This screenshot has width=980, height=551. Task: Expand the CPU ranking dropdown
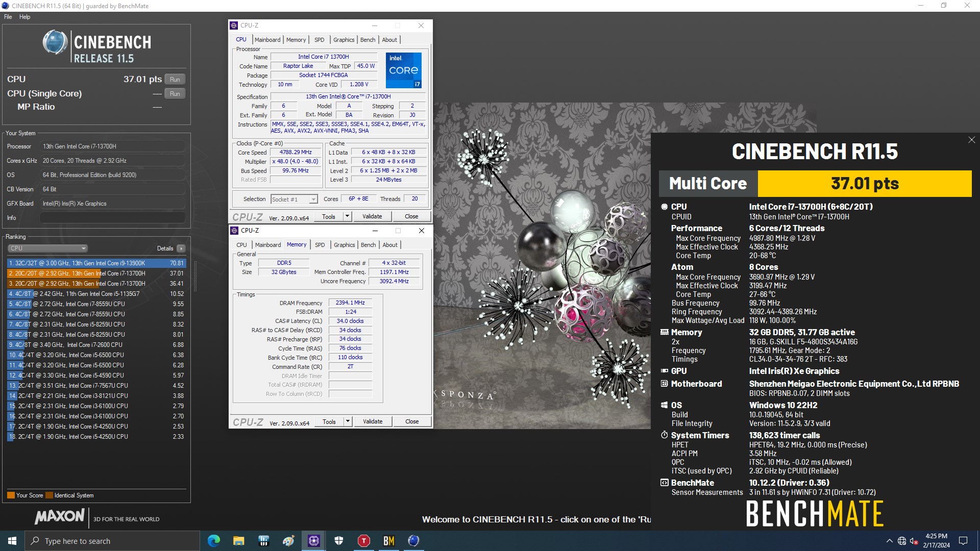pos(48,248)
